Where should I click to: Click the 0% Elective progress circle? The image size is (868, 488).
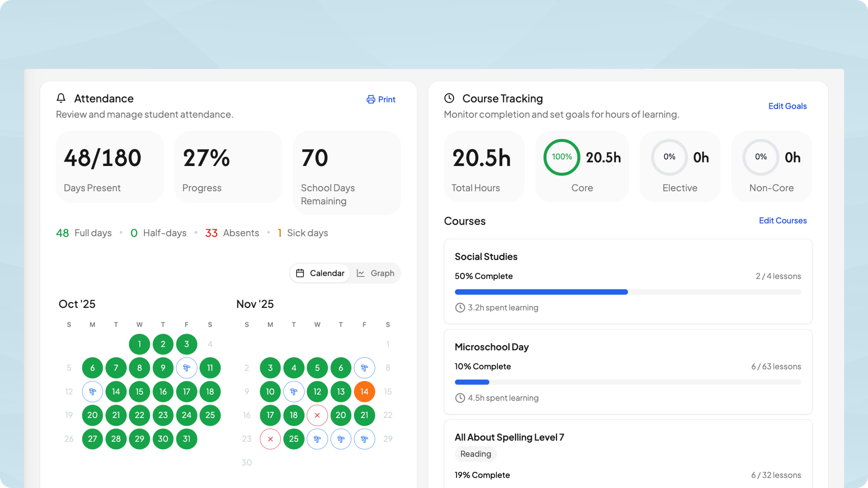pyautogui.click(x=669, y=157)
